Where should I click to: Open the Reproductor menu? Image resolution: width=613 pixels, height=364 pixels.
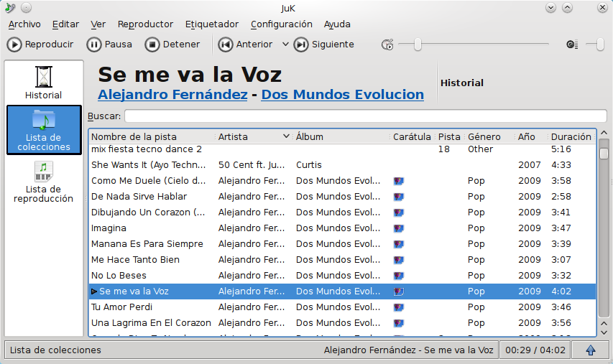(x=145, y=24)
